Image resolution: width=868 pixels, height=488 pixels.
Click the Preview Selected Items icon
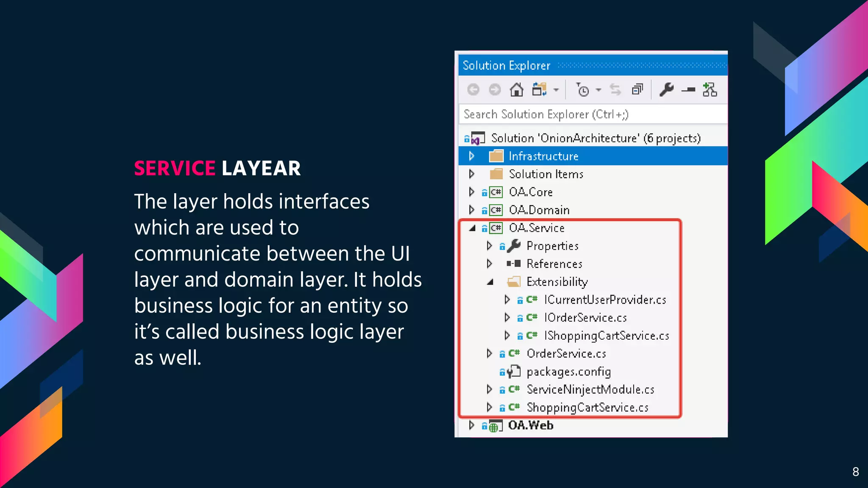point(688,90)
